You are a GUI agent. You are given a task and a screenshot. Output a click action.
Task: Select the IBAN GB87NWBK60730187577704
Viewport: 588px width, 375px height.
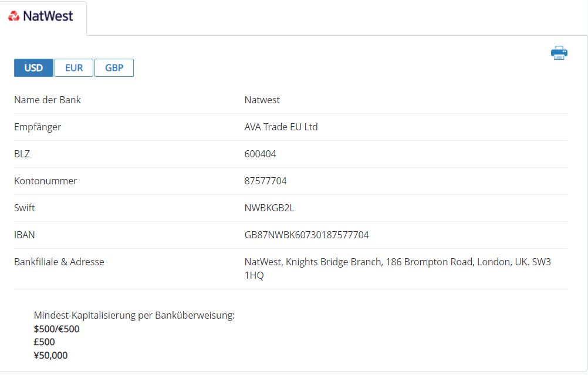pos(307,235)
